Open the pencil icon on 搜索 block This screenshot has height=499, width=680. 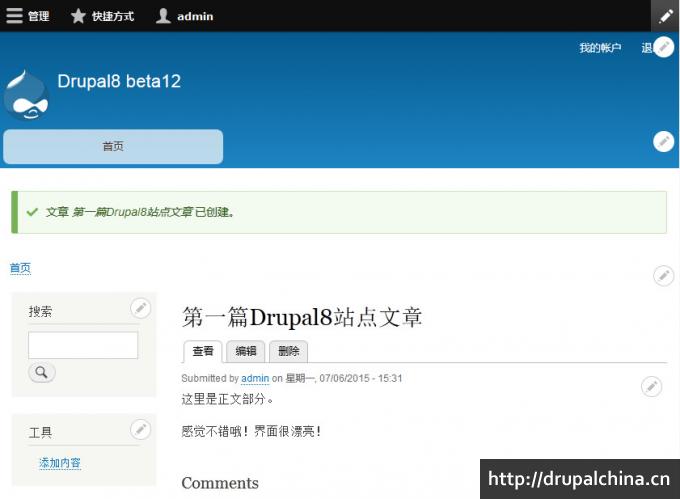coord(141,308)
